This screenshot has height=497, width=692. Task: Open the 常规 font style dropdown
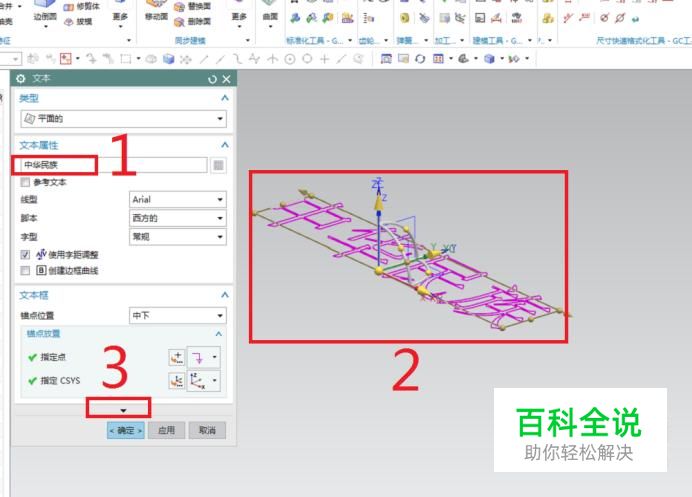(x=177, y=237)
